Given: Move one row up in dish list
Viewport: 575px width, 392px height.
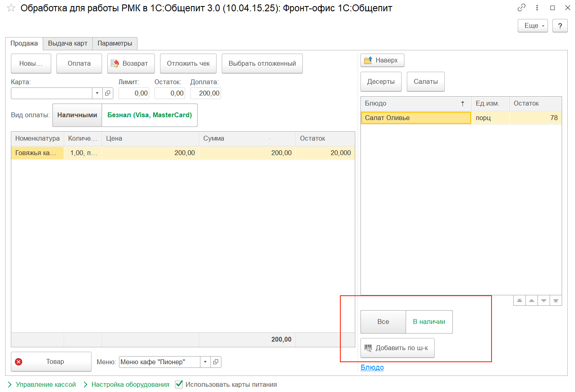Looking at the screenshot, I should point(532,301).
